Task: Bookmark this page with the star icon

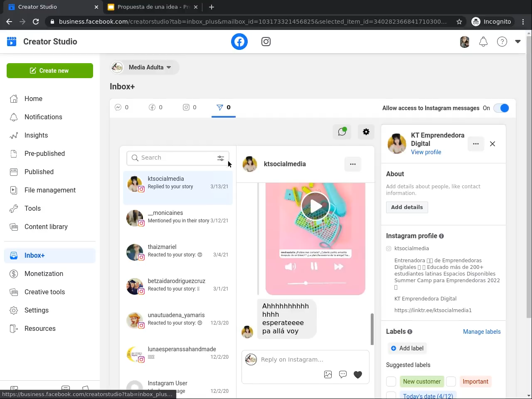Action: click(x=459, y=22)
